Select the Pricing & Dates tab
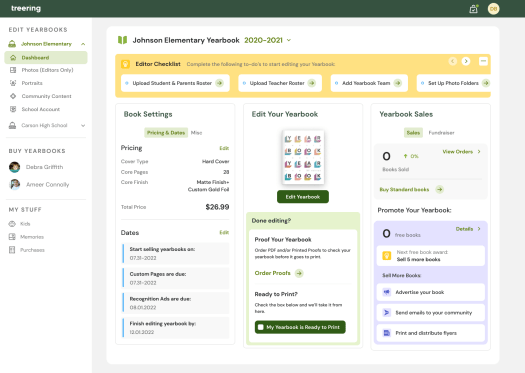 pyautogui.click(x=166, y=133)
